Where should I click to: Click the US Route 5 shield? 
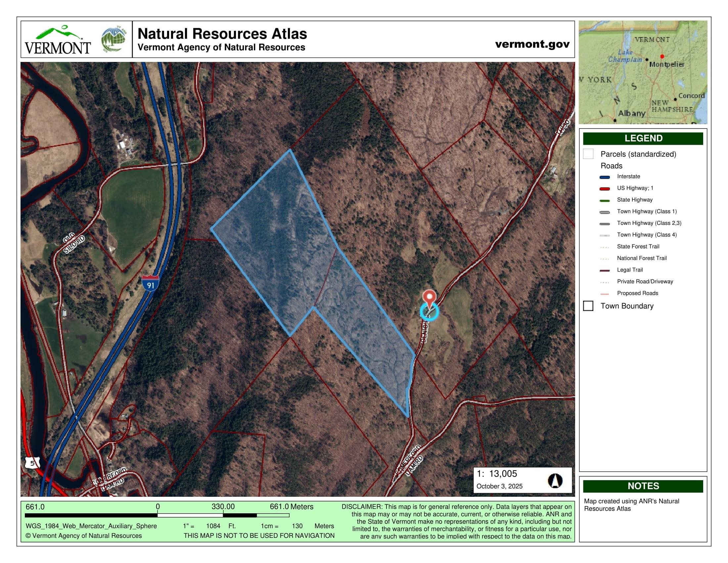coord(32,463)
